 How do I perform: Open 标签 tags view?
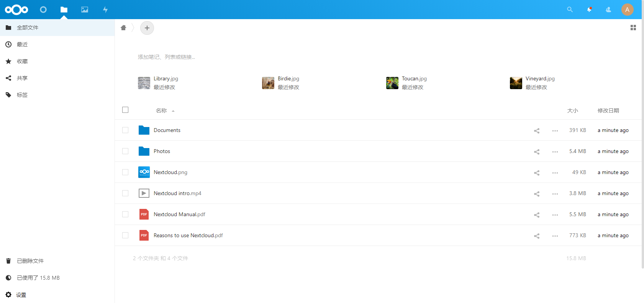pos(57,95)
